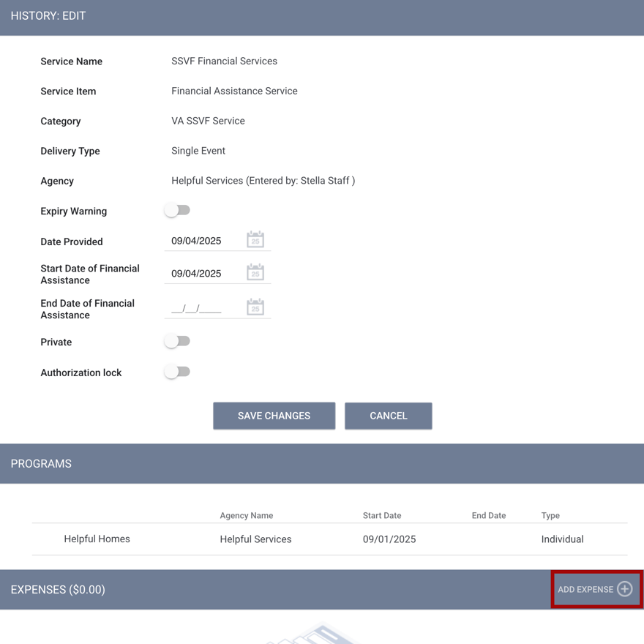This screenshot has height=644, width=644.
Task: Click the EXPENSES ($0.00) section header
Action: [58, 589]
